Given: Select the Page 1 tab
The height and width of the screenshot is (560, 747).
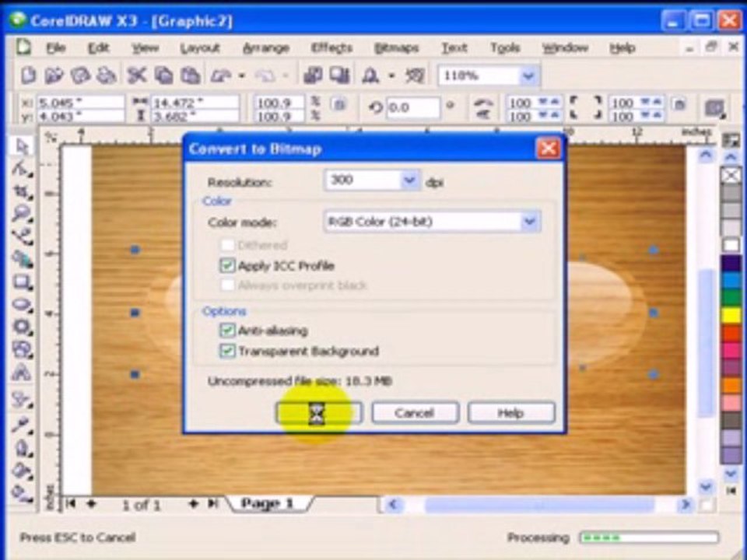Looking at the screenshot, I should tap(268, 503).
